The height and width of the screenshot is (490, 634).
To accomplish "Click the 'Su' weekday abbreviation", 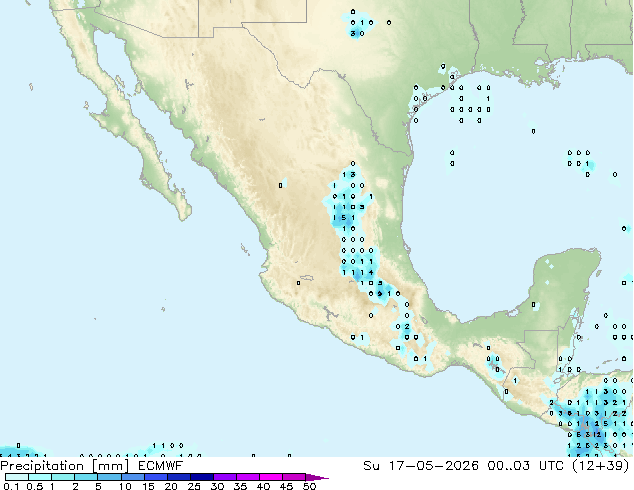I will click(x=371, y=466).
